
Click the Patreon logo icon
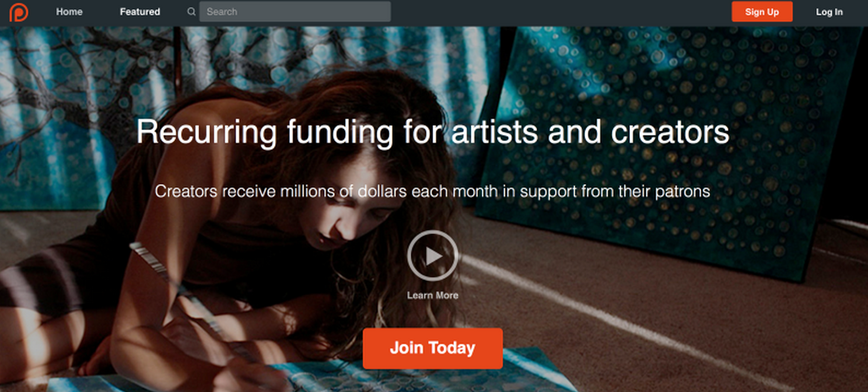pos(19,12)
